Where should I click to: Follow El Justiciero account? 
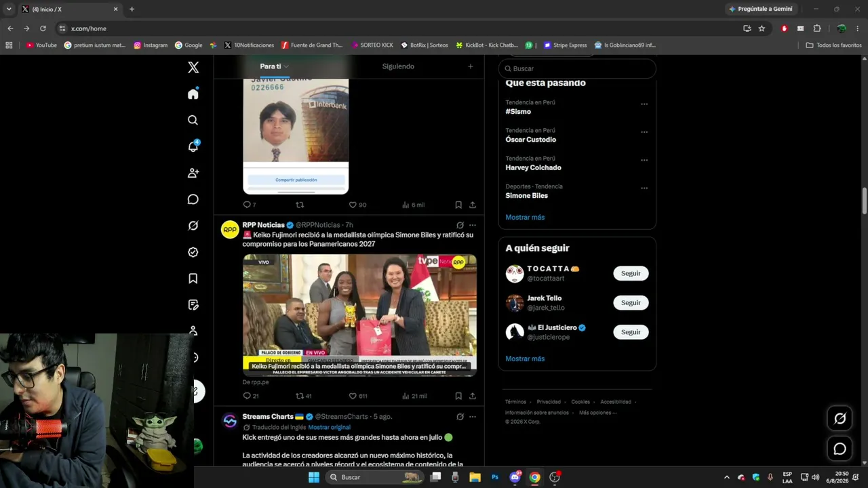point(631,331)
